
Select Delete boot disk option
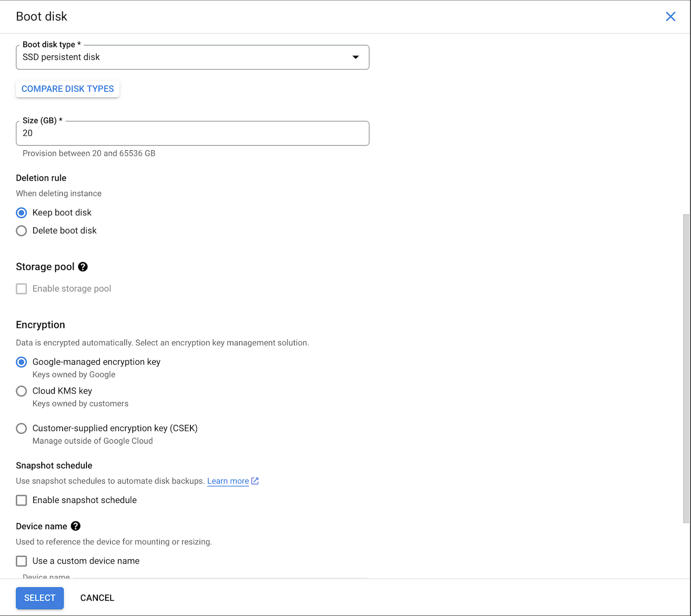(22, 231)
